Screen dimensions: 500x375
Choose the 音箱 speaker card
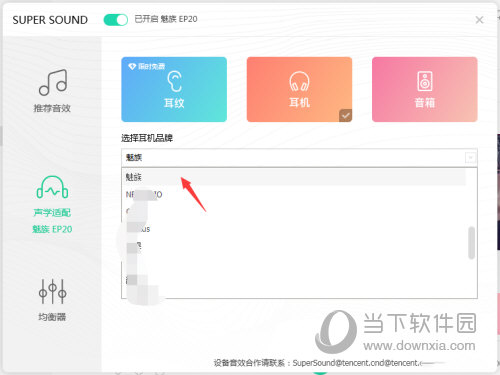[425, 89]
